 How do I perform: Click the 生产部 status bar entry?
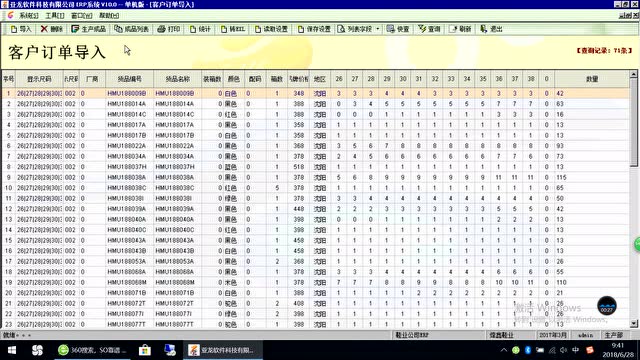[613, 335]
